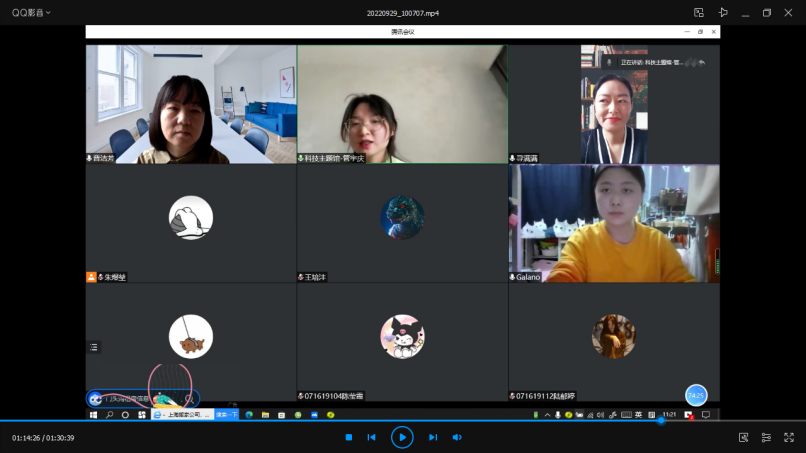Click the video file name title 20220929_100707.mp4
Viewport: 806px width, 453px height.
(x=403, y=13)
